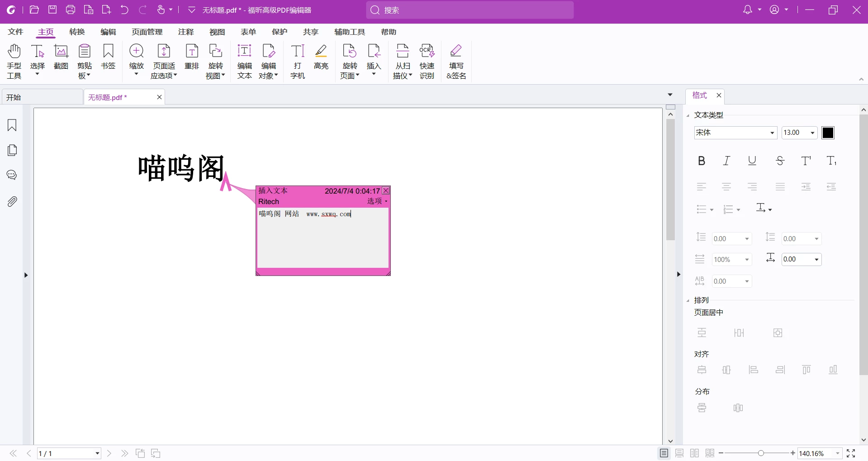Image resolution: width=868 pixels, height=461 pixels.
Task: Click the Snapshot (截图) tool
Action: pos(61,57)
